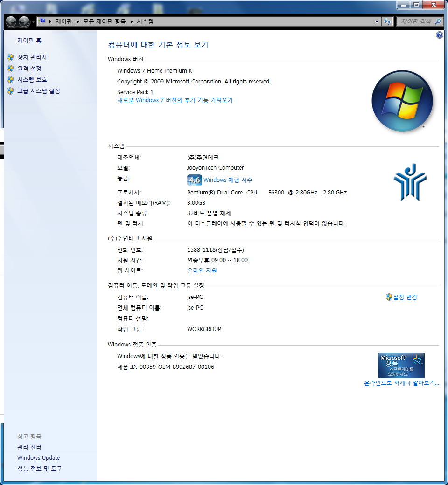Maximize the System window

pyautogui.click(x=416, y=5)
